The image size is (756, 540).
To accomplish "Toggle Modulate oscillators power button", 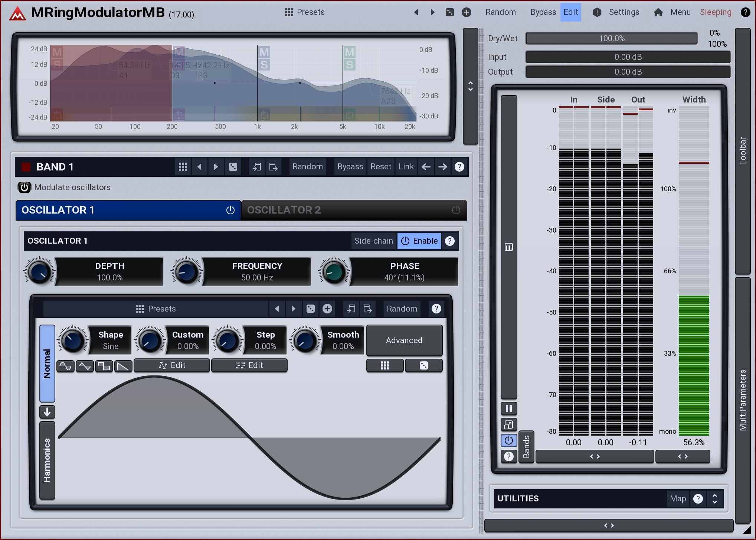I will [24, 187].
